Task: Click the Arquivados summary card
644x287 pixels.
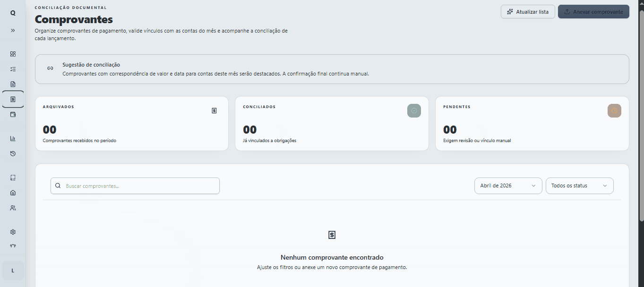Action: pos(132,124)
